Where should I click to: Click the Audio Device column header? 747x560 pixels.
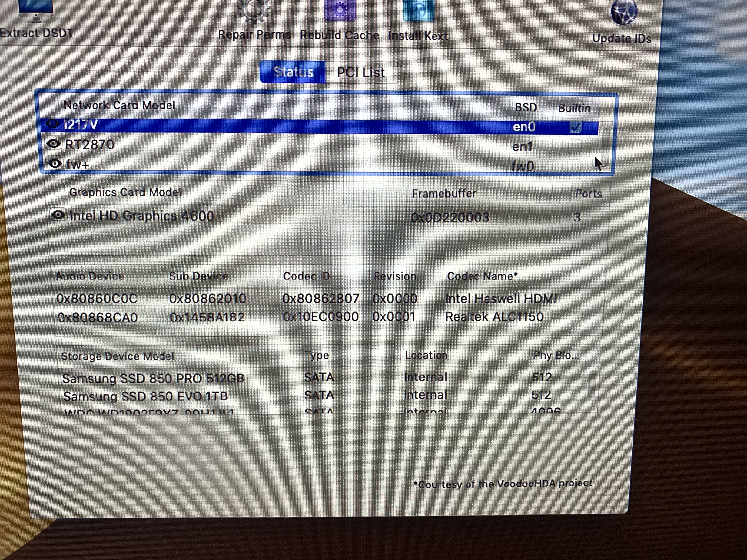pyautogui.click(x=90, y=276)
